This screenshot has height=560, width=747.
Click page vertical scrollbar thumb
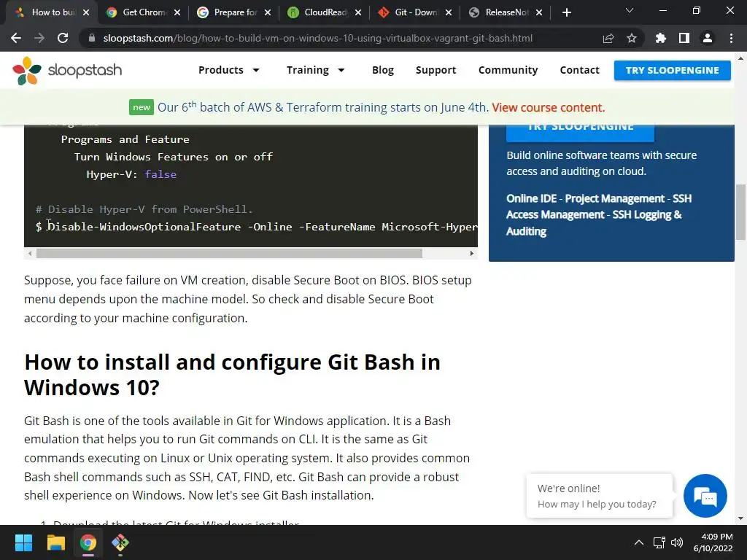[740, 212]
